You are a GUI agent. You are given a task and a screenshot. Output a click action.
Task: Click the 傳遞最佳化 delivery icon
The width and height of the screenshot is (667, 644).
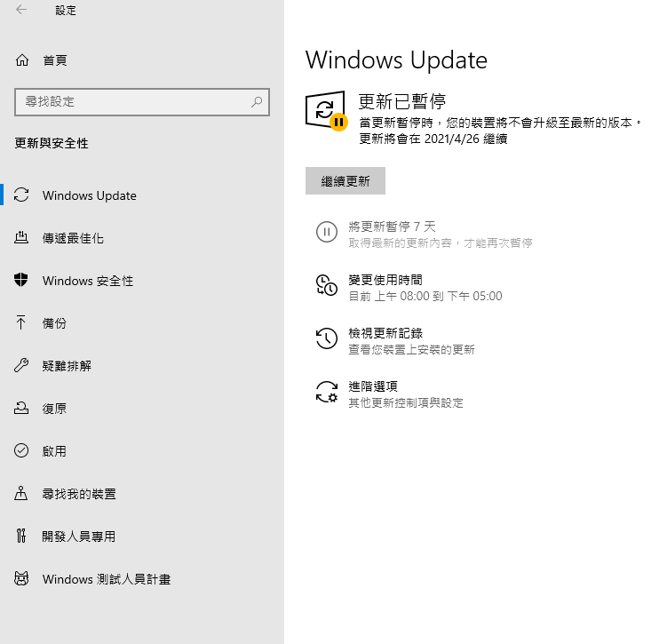point(21,238)
